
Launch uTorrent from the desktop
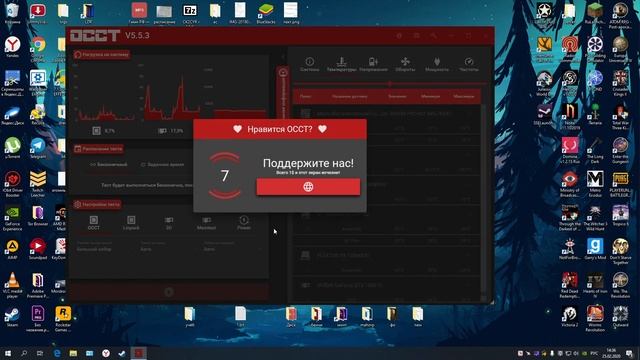(x=13, y=149)
